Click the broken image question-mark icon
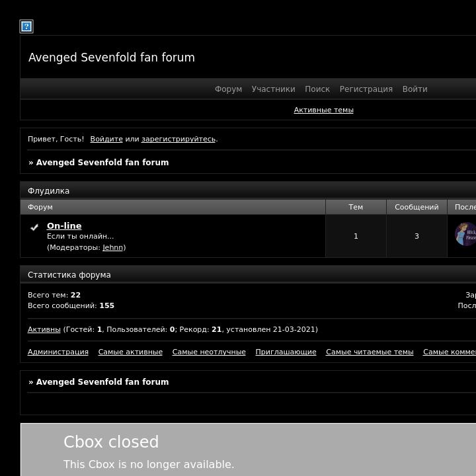The width and height of the screenshot is (476, 476). pyautogui.click(x=26, y=26)
